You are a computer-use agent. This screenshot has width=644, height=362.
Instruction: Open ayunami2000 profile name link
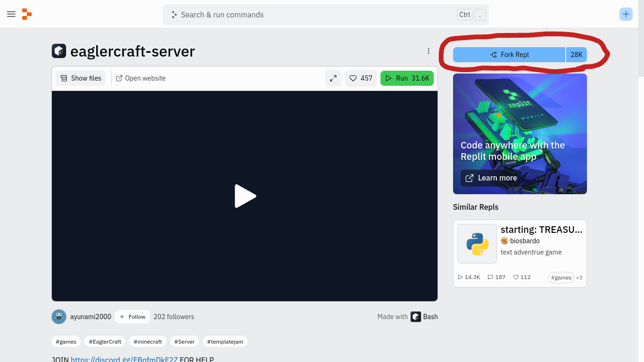91,317
